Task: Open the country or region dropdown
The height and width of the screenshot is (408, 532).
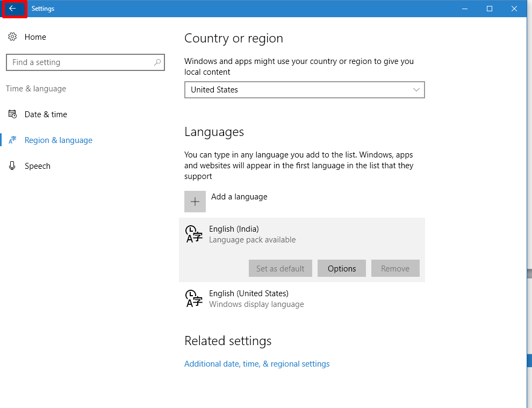Action: 304,90
